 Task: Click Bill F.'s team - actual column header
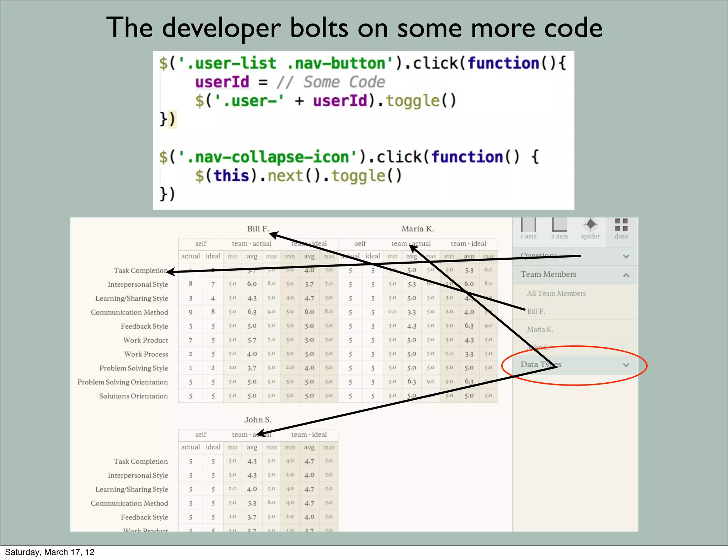coord(252,244)
